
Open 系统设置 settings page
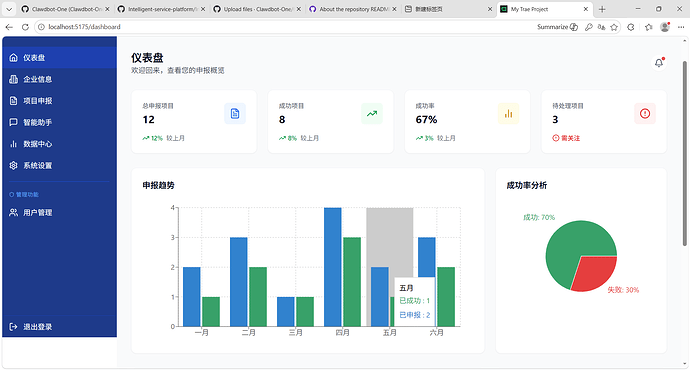tap(59, 165)
